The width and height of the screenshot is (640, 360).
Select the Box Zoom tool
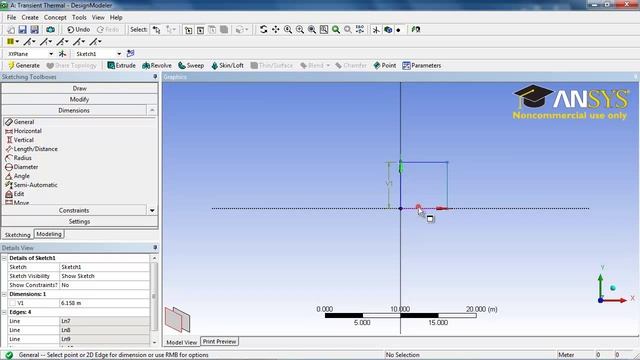pos(300,29)
